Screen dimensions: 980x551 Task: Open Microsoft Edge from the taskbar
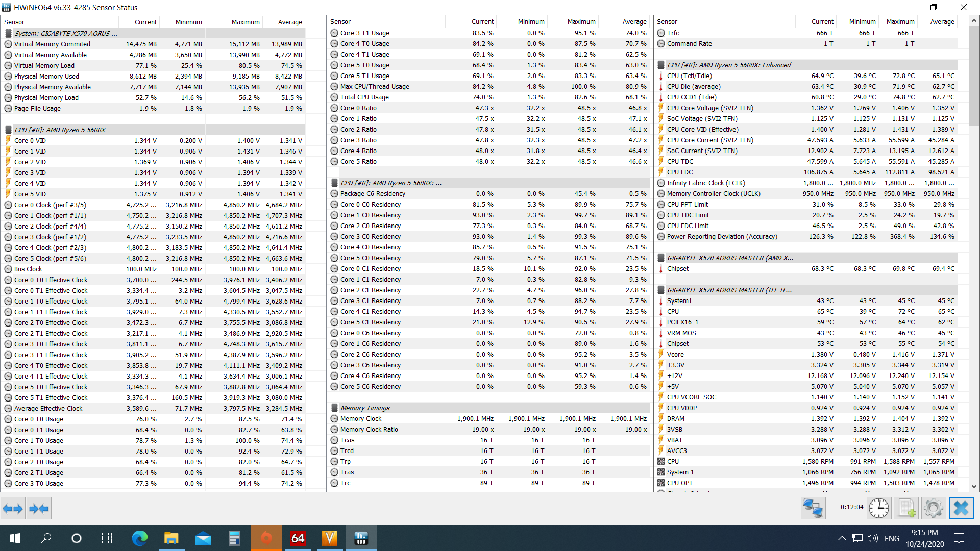click(x=139, y=538)
